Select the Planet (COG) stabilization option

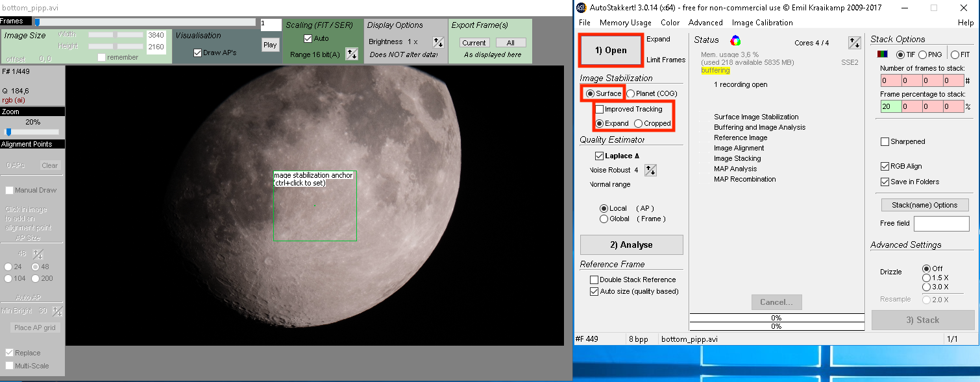coord(631,93)
